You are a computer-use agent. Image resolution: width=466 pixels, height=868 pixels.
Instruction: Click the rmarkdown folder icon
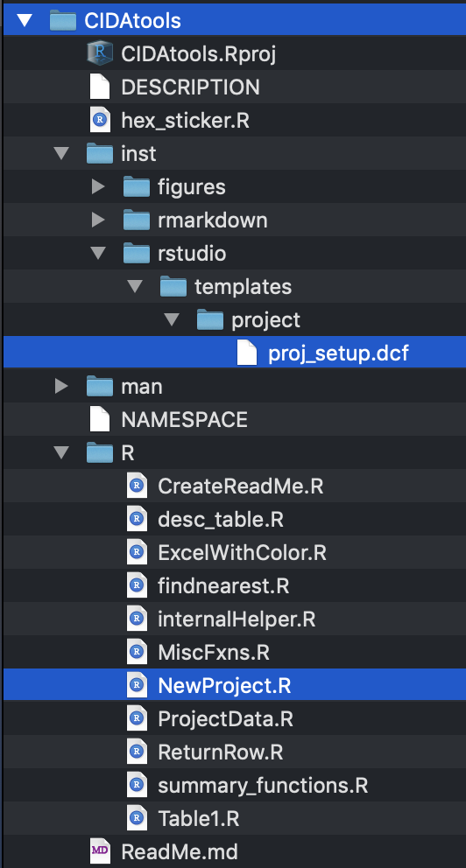137,220
